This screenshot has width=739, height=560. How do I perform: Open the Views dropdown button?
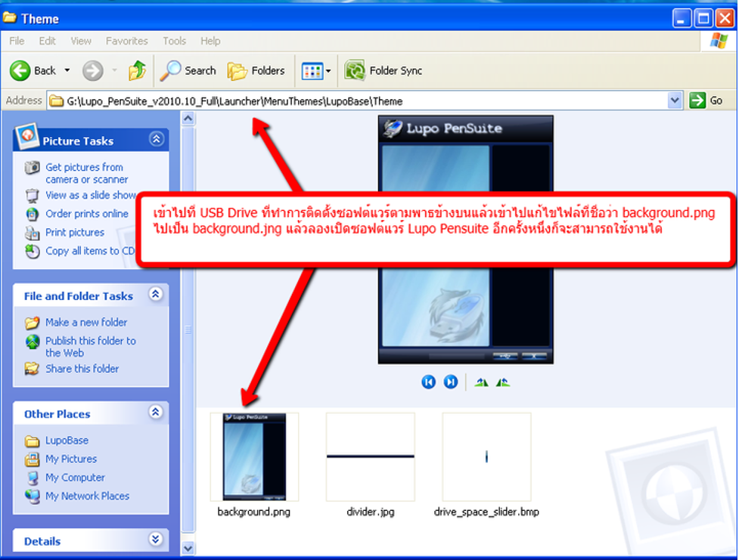point(316,71)
